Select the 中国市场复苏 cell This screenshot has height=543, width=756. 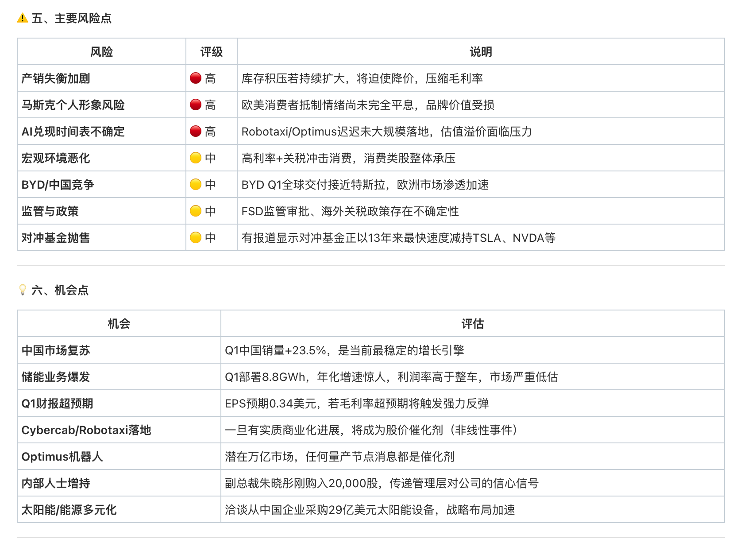click(x=56, y=350)
